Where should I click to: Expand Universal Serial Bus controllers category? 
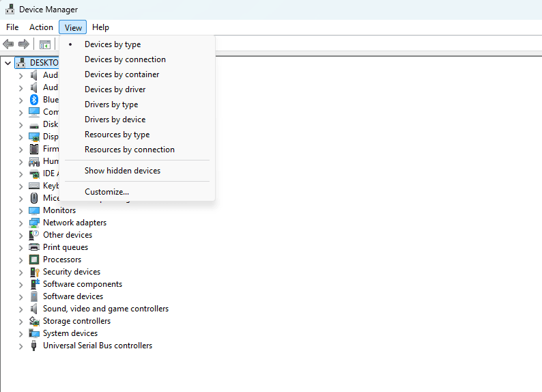(x=20, y=346)
